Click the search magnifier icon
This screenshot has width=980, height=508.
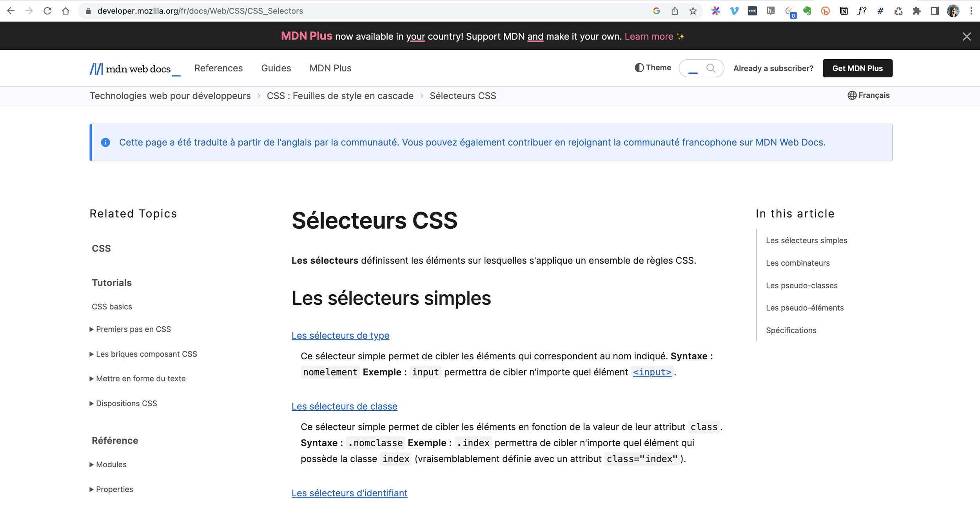click(711, 68)
